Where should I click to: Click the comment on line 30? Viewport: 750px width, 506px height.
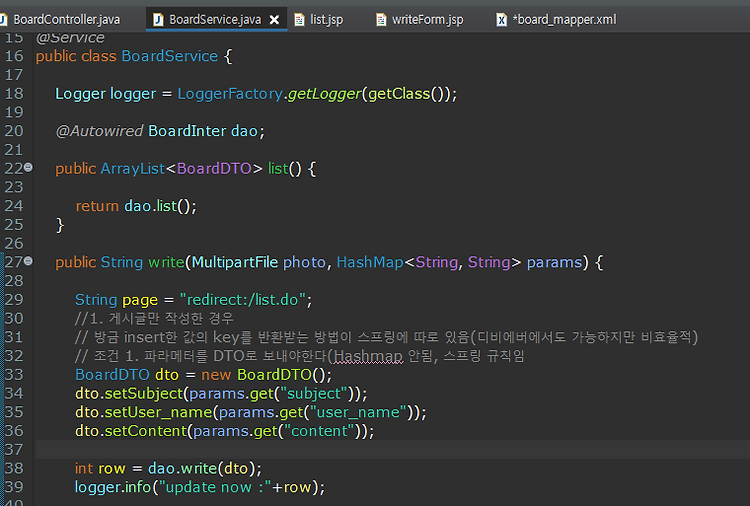tap(154, 319)
